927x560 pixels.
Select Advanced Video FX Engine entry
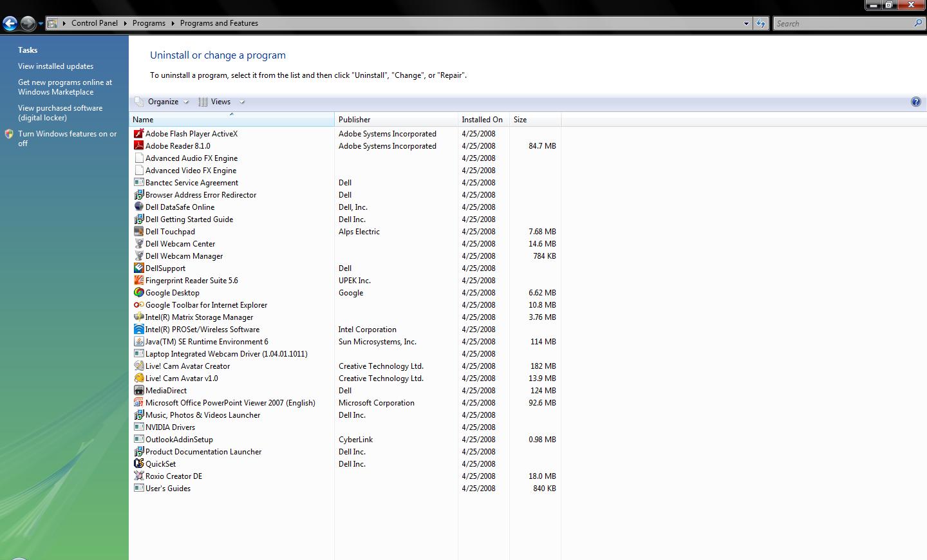point(191,170)
